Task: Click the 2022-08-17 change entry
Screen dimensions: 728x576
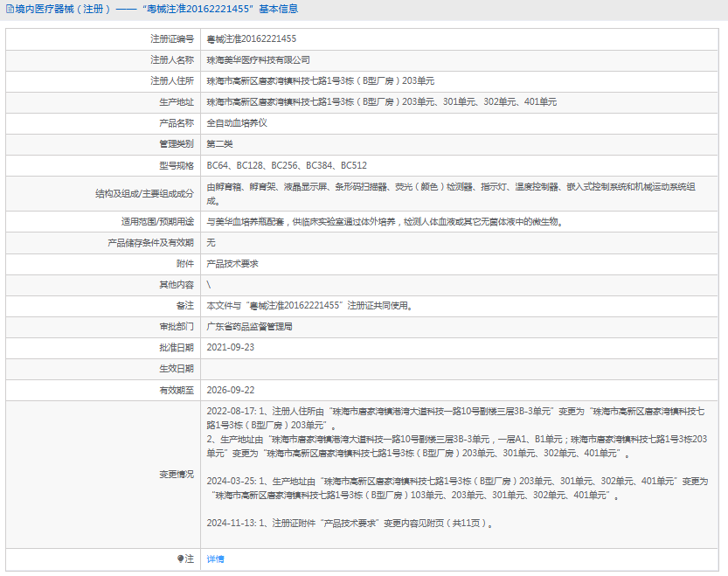Action: [x=457, y=432]
